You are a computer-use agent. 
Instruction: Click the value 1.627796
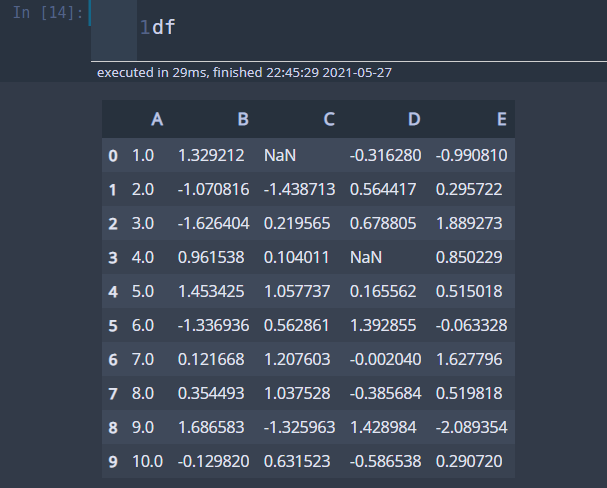click(x=469, y=360)
